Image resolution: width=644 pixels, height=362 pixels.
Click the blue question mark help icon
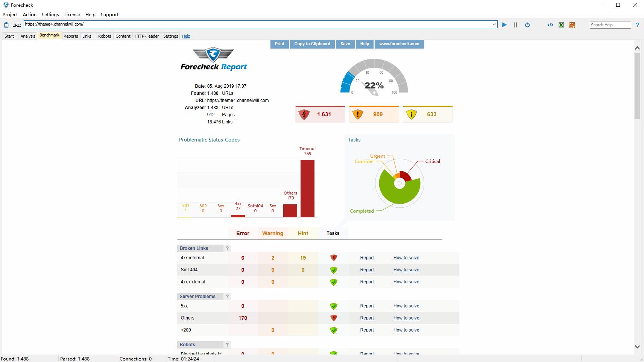point(638,25)
